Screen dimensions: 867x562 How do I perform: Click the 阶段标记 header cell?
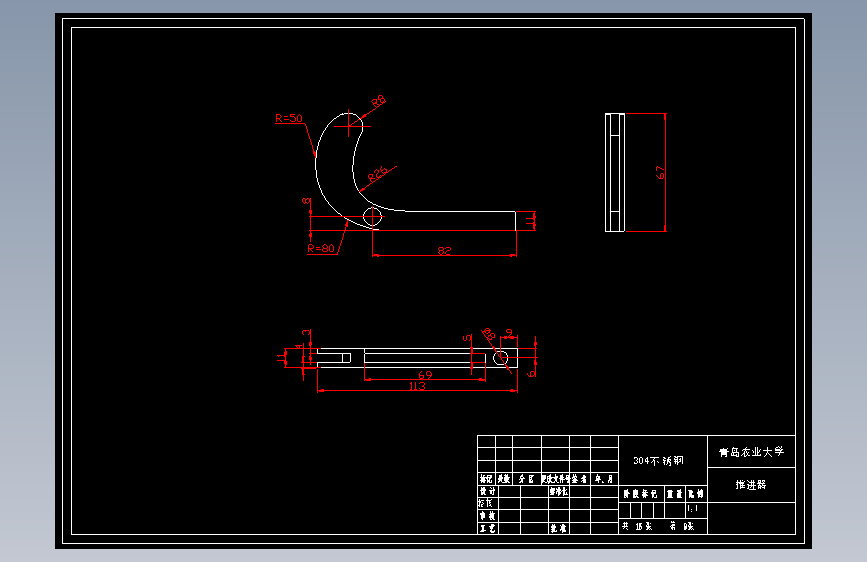(640, 493)
